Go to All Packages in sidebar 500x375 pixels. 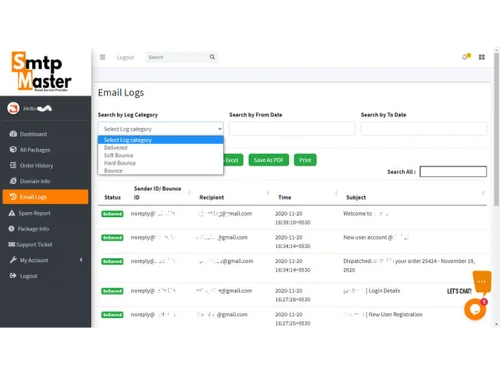pos(35,150)
